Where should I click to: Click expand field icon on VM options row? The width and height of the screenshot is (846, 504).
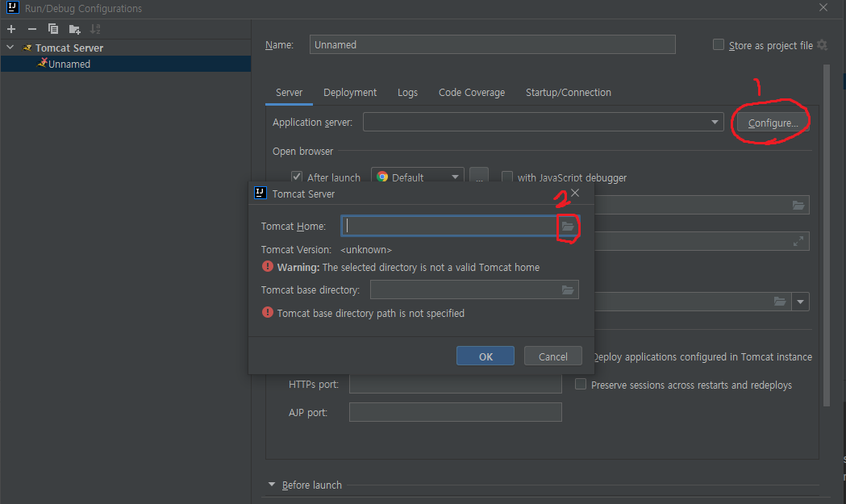[x=798, y=241]
